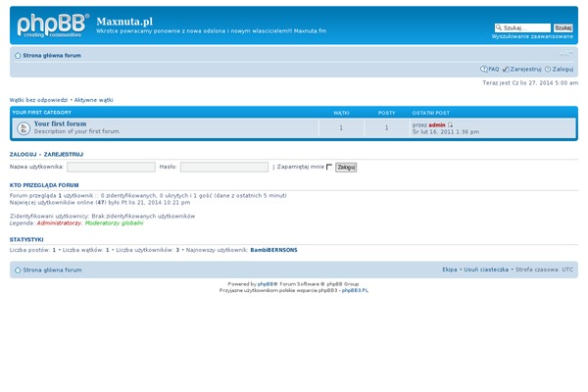588x392 pixels.
Task: Click the Zarejestruj checkmark icon
Action: [506, 69]
